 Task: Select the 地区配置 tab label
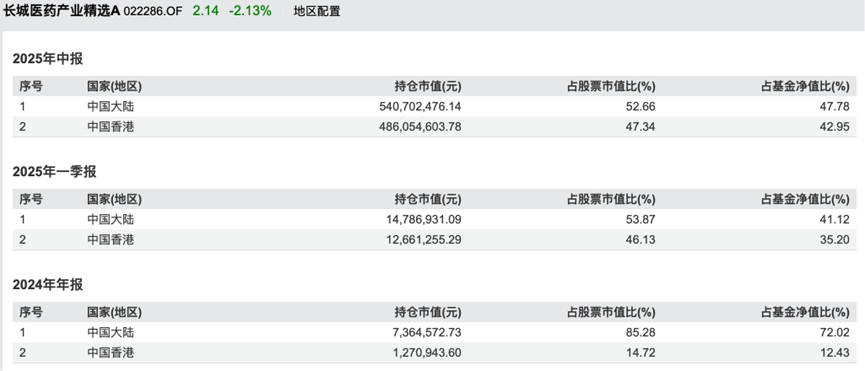tap(317, 11)
